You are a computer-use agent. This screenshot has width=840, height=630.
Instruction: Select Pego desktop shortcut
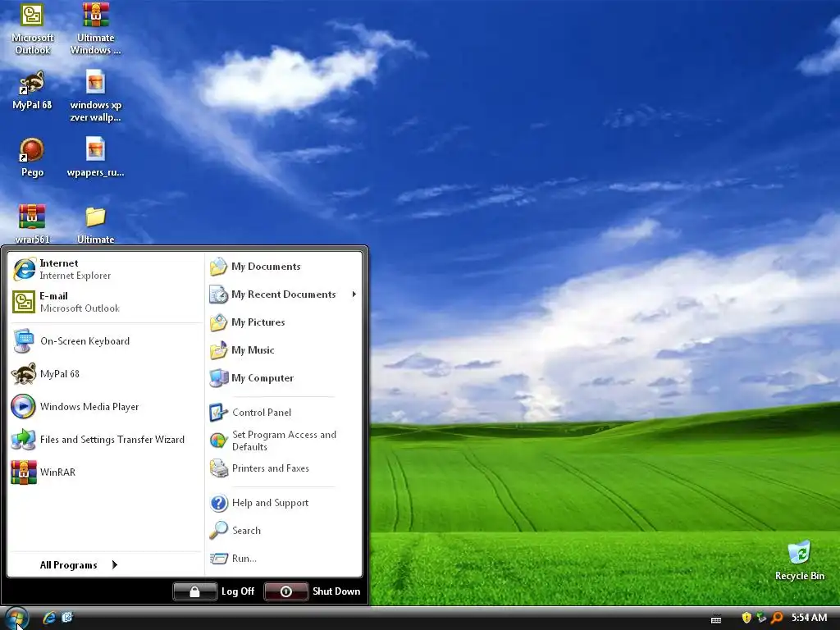pyautogui.click(x=32, y=157)
